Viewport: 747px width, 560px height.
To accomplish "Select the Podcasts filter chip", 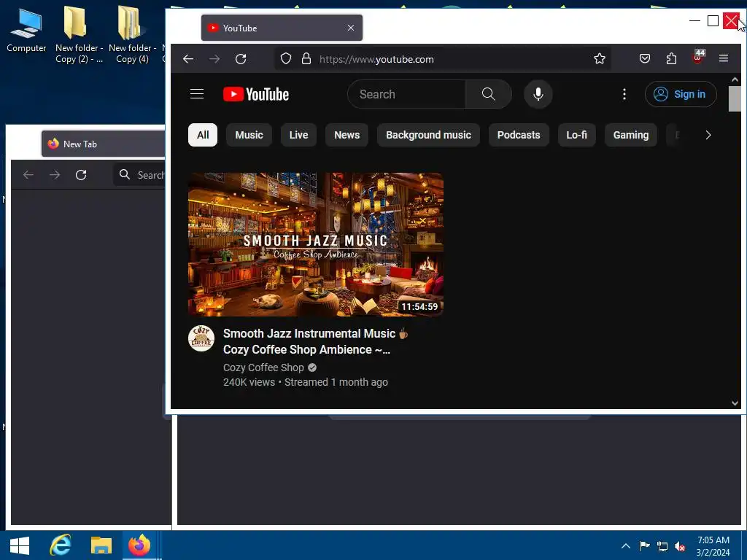I will click(519, 135).
